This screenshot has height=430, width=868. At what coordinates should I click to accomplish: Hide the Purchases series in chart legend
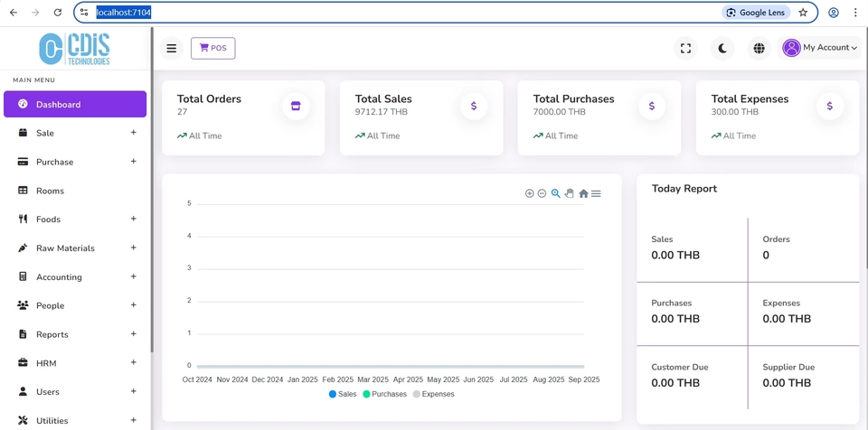click(384, 394)
